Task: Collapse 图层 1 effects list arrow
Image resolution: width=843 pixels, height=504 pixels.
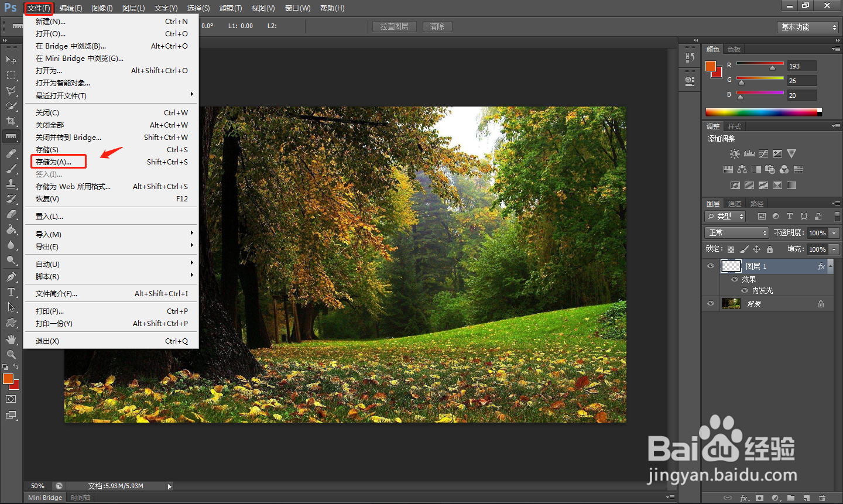Action: coord(830,266)
